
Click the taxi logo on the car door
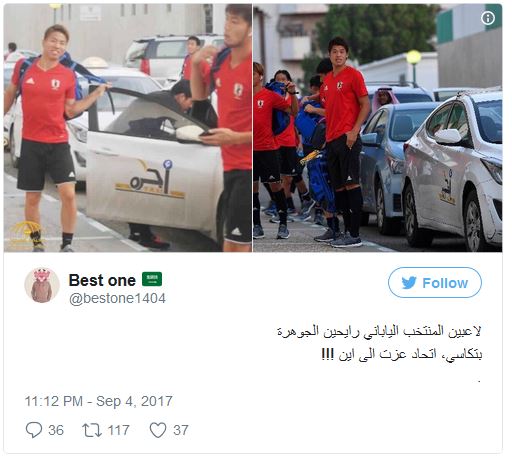click(x=150, y=179)
